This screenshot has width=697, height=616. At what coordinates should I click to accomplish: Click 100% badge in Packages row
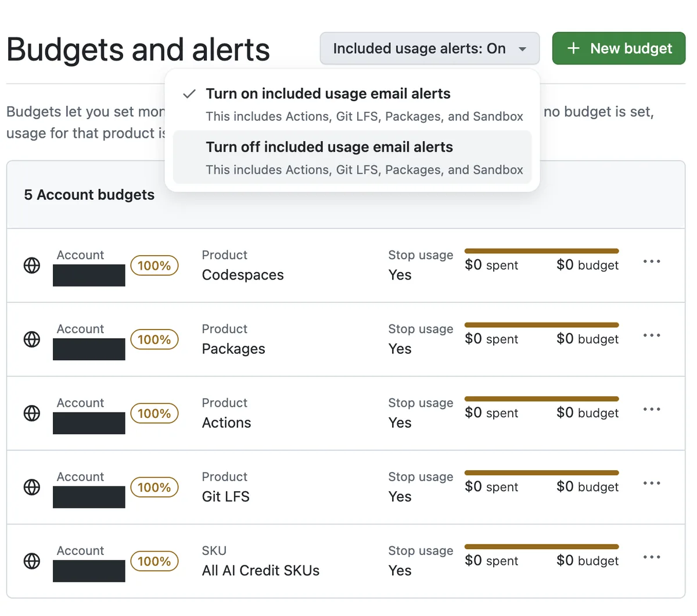154,339
